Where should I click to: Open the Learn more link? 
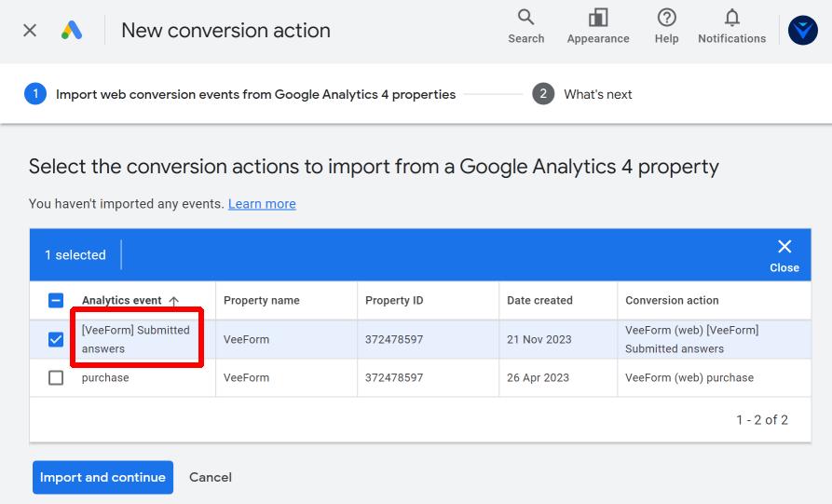(262, 204)
